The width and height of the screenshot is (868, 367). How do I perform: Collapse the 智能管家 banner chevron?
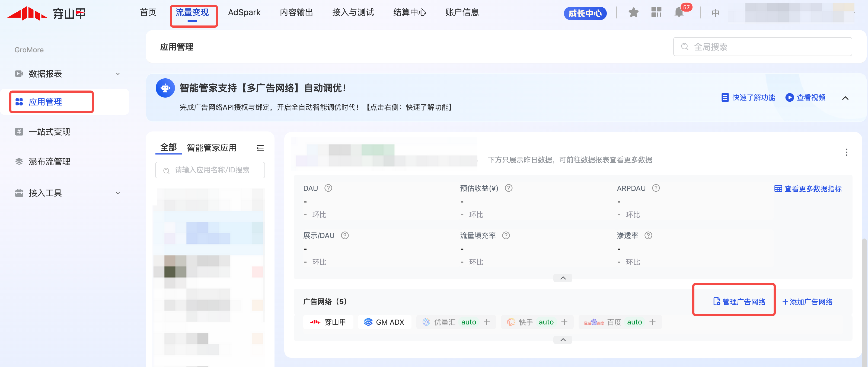coord(845,98)
